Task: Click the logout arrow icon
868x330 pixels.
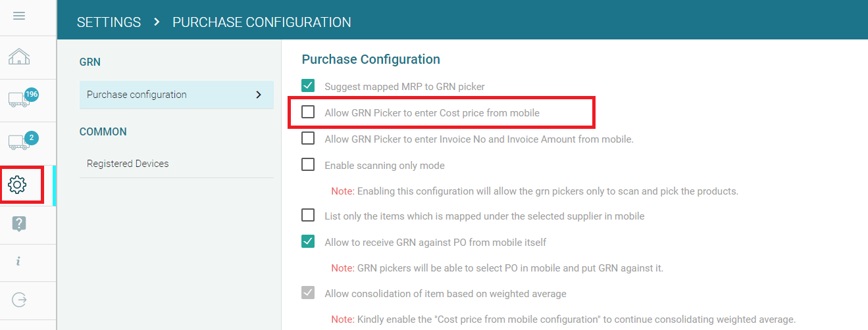Action: (19, 300)
